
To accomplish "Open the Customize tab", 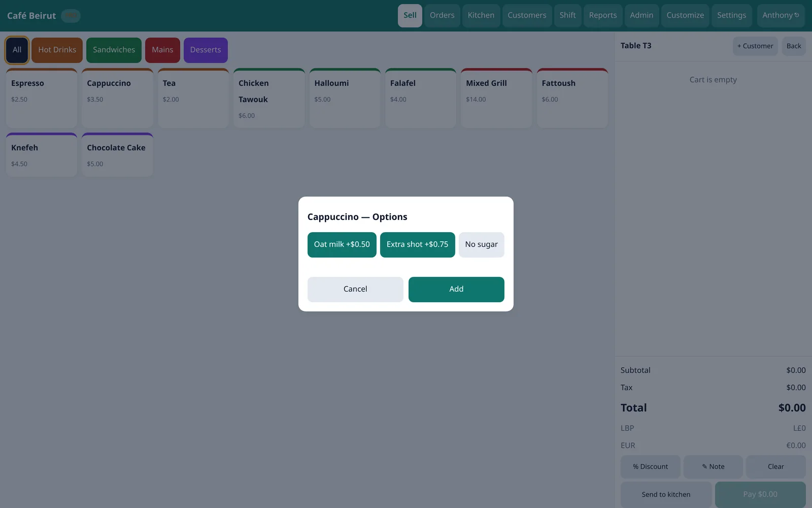I will pos(685,16).
